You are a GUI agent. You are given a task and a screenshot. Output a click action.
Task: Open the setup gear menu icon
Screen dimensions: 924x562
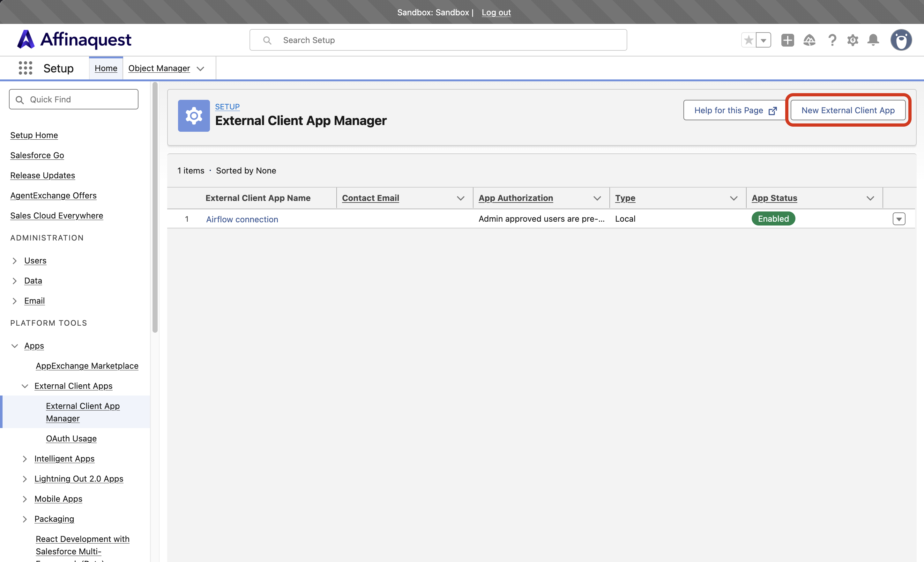pos(853,40)
